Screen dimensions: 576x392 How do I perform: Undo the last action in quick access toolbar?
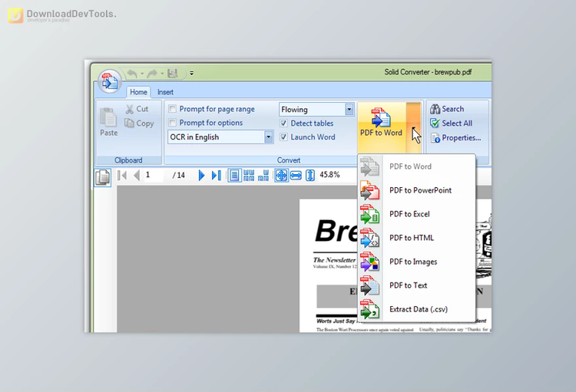(132, 74)
